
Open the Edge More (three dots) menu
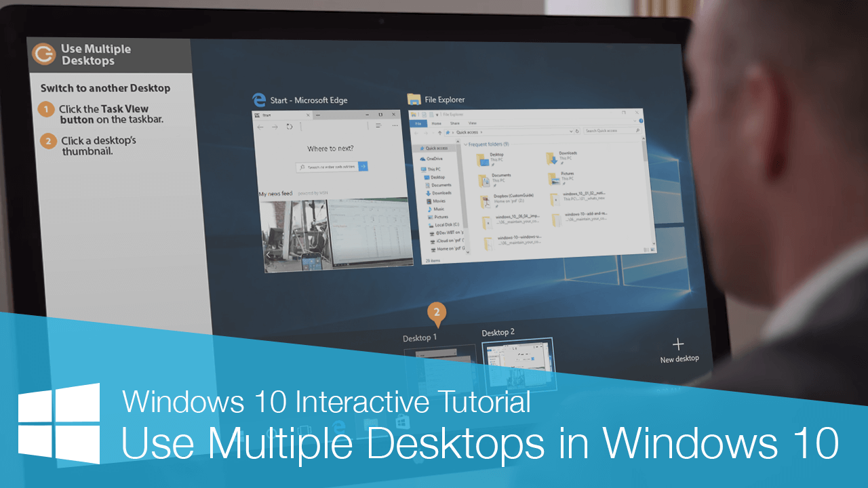pyautogui.click(x=395, y=125)
